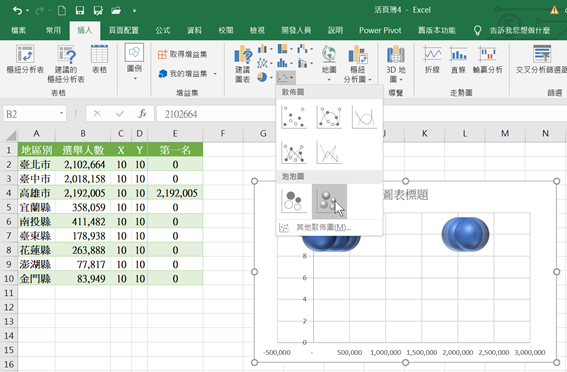Click the chart title 圖表標題
This screenshot has height=372, width=567.
coord(406,195)
